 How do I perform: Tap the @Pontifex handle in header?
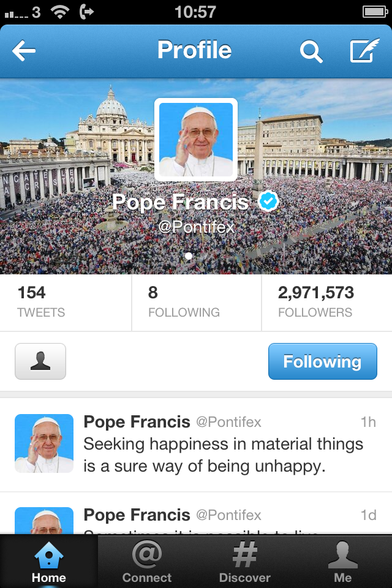click(x=196, y=227)
